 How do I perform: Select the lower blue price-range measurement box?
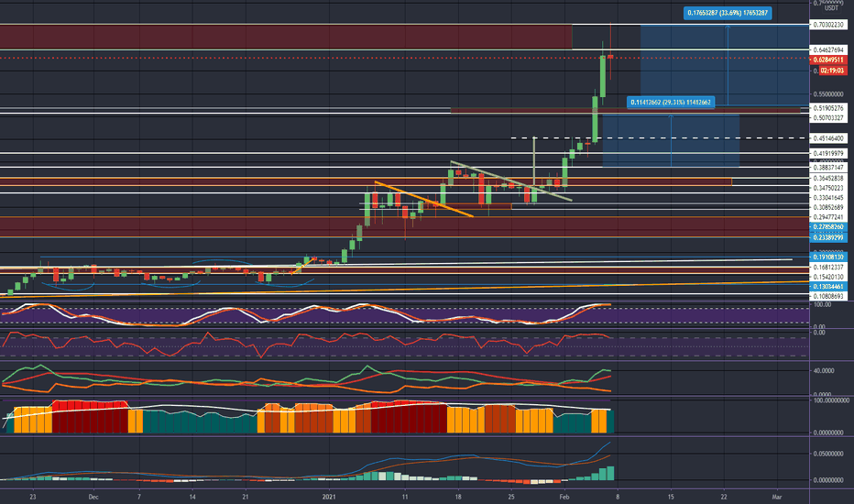(x=671, y=140)
